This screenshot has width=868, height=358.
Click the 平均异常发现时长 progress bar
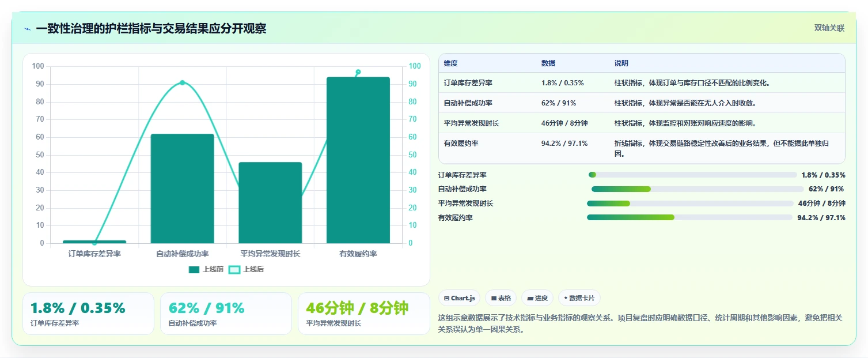690,204
